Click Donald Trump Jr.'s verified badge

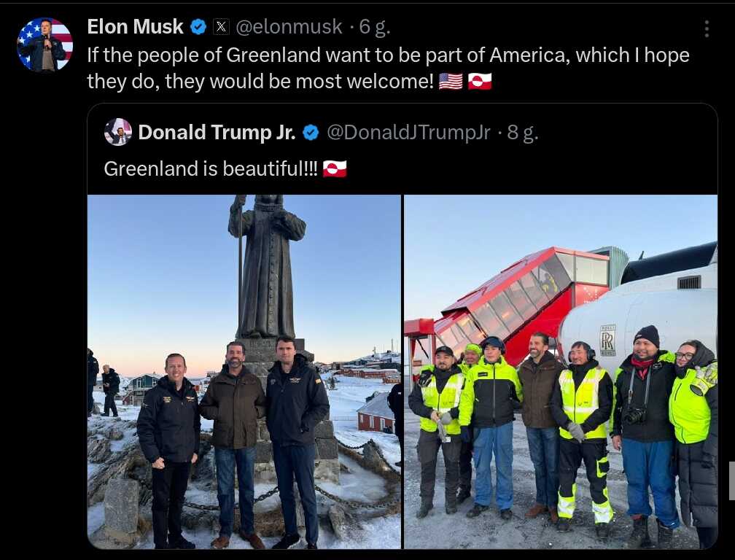click(311, 133)
